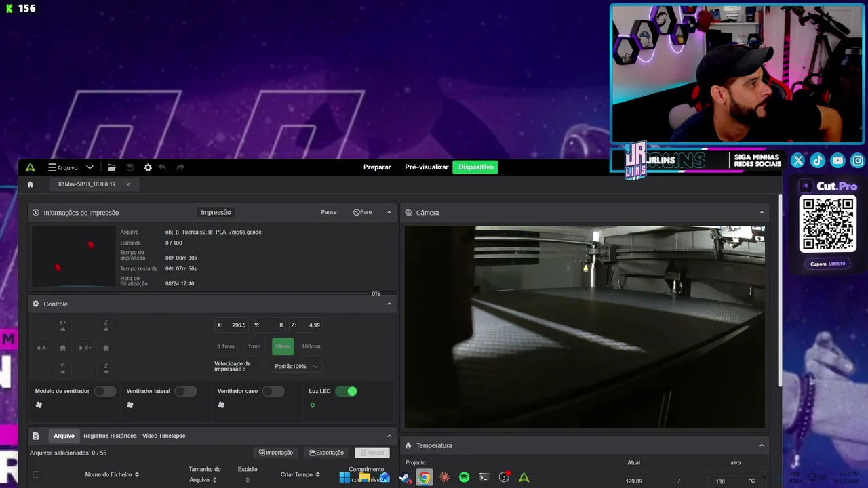The width and height of the screenshot is (868, 488).
Task: Collapse the Informações de Impressão panel
Action: [x=389, y=212]
